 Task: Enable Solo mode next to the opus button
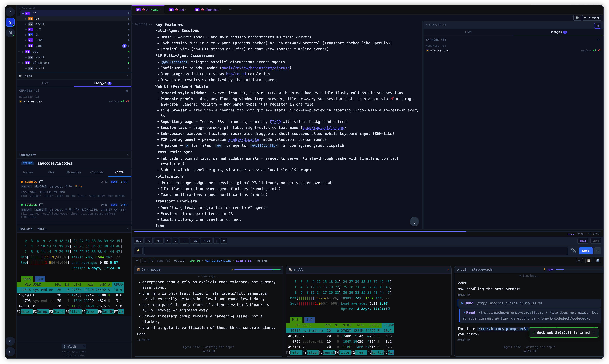596,241
